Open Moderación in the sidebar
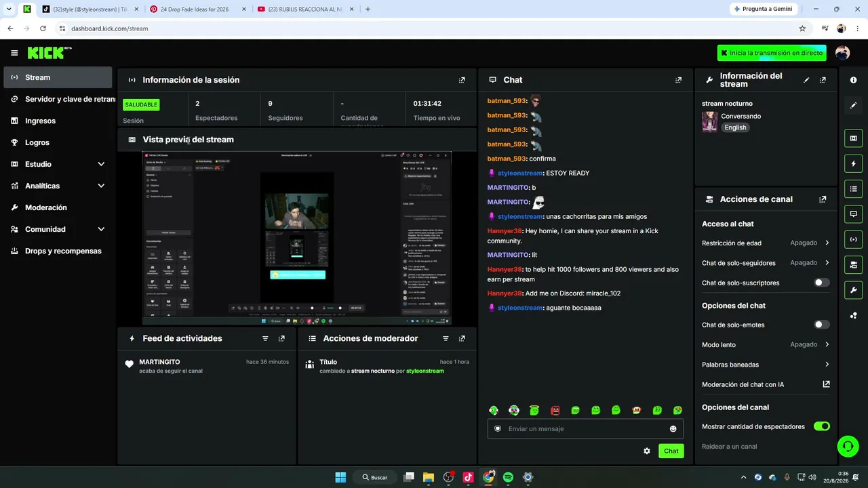868x488 pixels. (58, 207)
